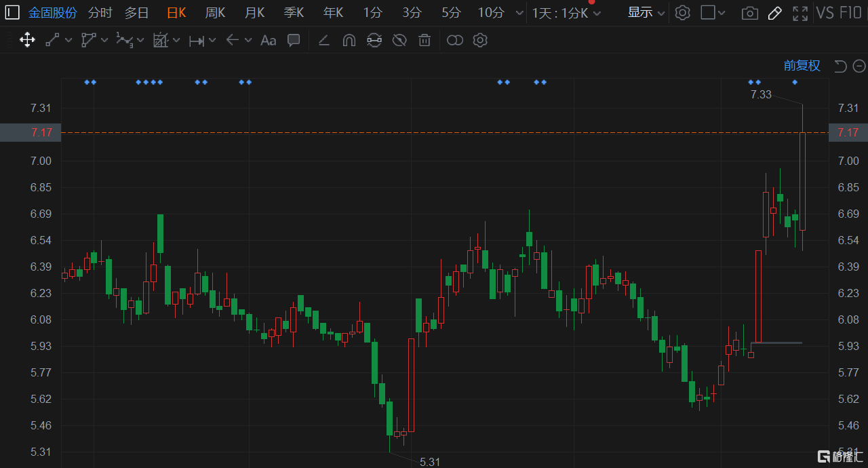The image size is (868, 468).
Task: Click the undo arrow near 前复权
Action: (840, 66)
